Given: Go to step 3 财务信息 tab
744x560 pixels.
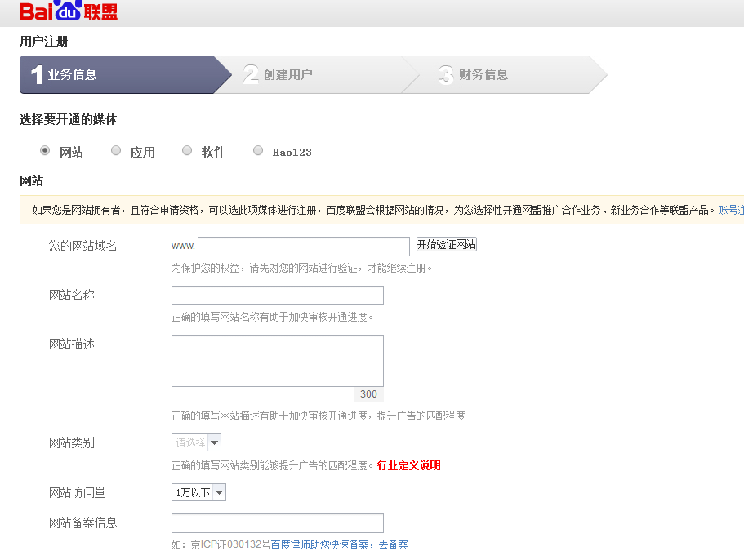Looking at the screenshot, I should [x=506, y=74].
